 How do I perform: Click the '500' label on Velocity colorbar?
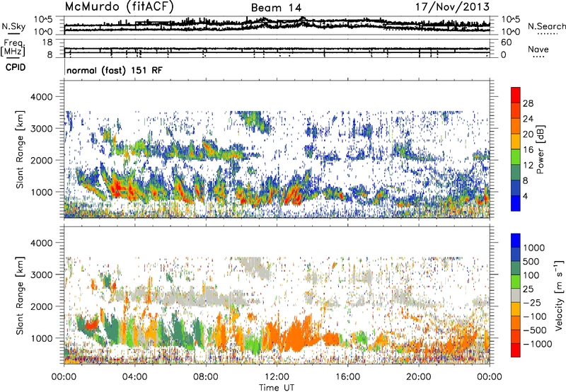pos(531,261)
